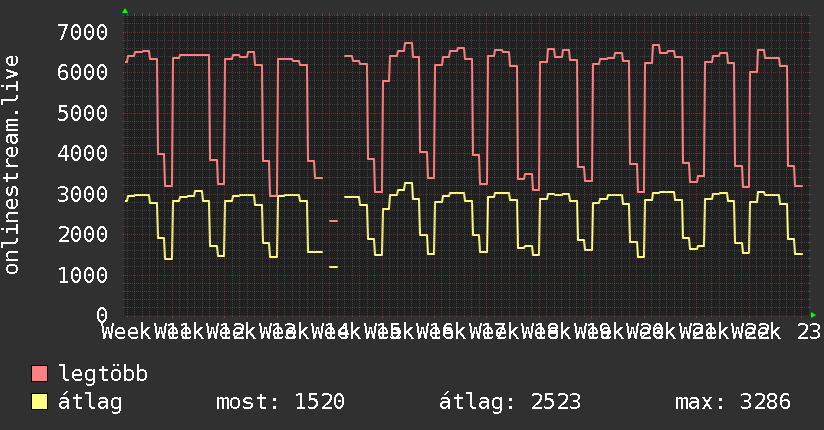Click the 'átlag: 2523' statistic
The width and height of the screenshot is (824, 430).
point(510,402)
